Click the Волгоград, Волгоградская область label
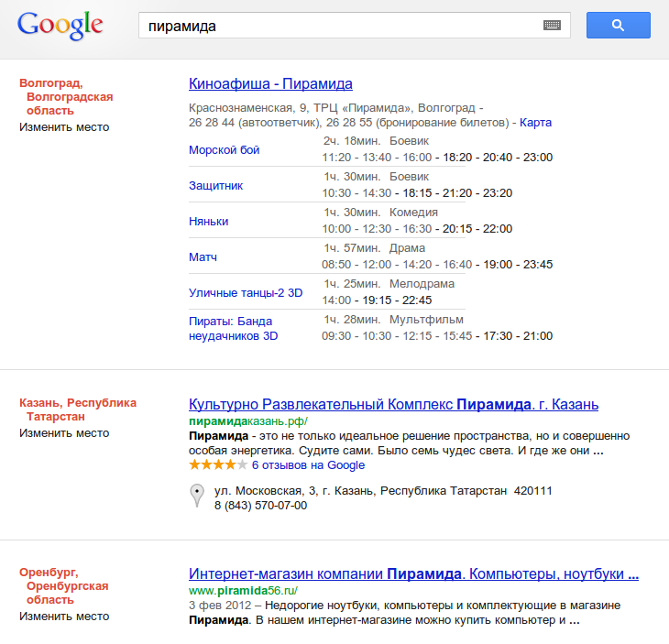The image size is (669, 644). tap(66, 97)
